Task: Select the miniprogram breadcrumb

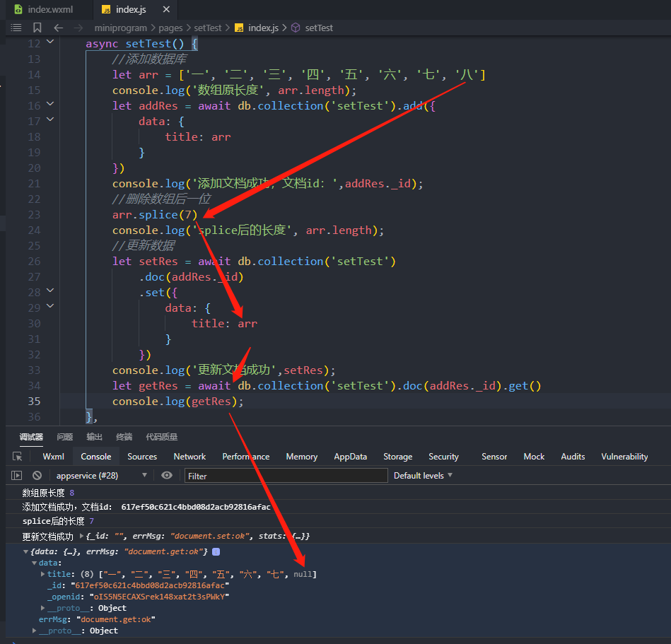Action: pos(120,28)
